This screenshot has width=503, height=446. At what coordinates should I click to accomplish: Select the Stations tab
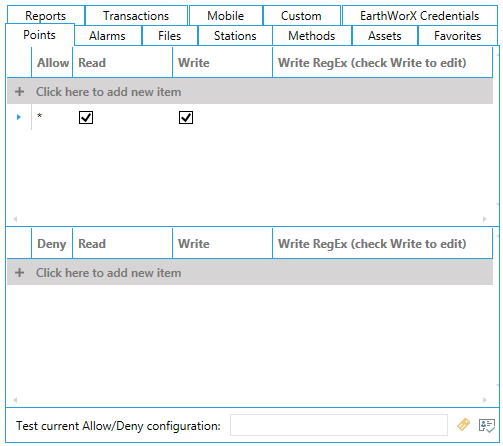(x=235, y=36)
